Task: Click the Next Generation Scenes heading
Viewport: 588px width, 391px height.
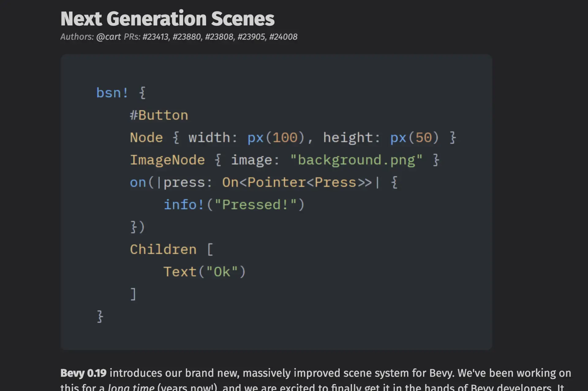Action: [168, 19]
